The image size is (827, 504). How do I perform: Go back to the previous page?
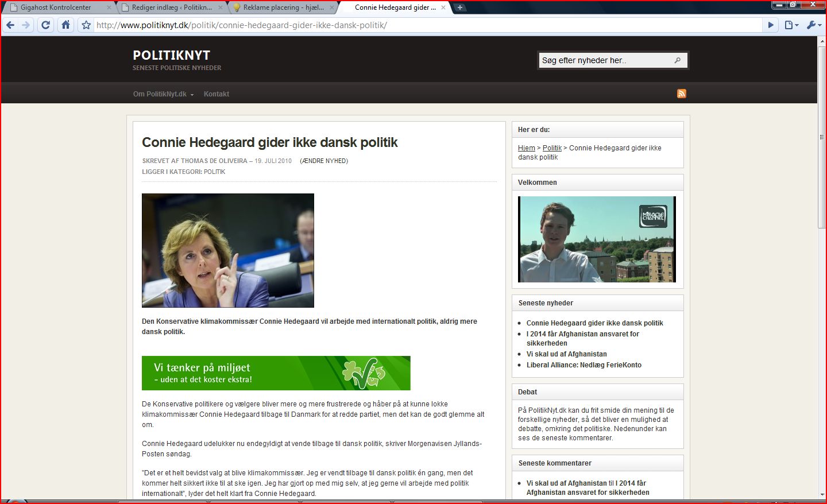point(10,25)
